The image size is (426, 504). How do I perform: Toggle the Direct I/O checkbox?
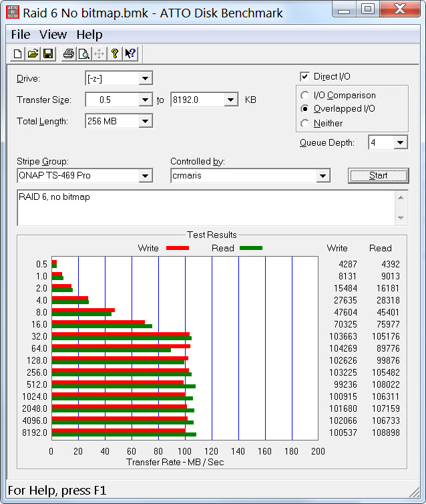click(304, 76)
